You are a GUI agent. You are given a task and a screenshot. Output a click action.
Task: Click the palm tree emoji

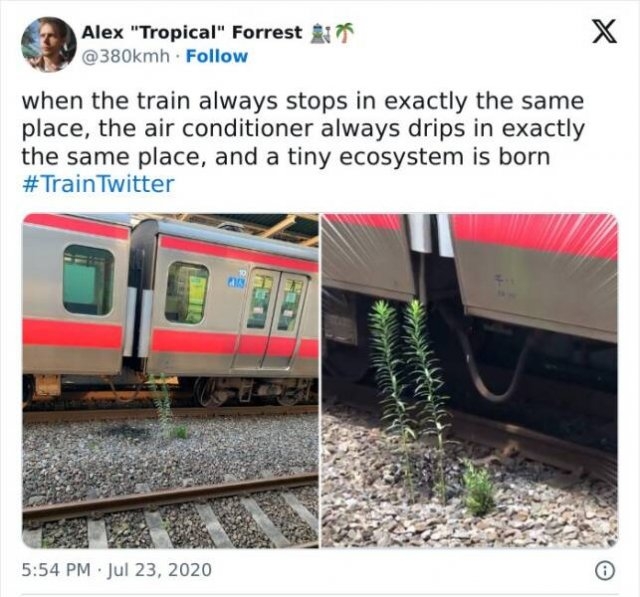[343, 33]
